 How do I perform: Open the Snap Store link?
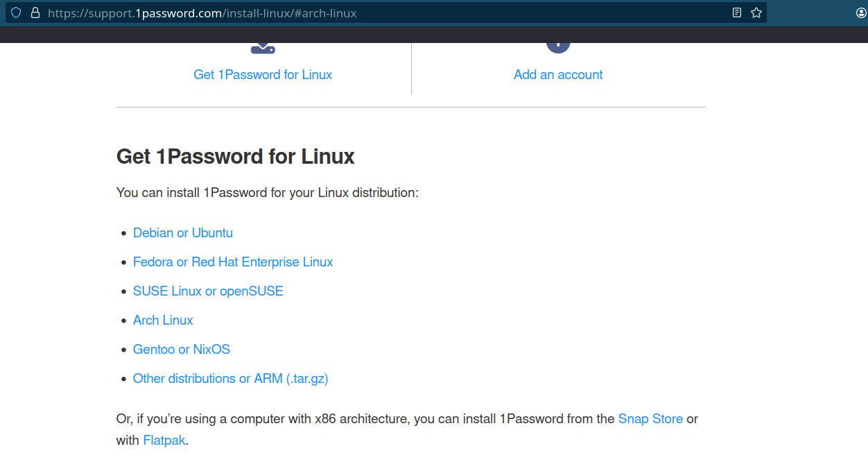coord(650,418)
